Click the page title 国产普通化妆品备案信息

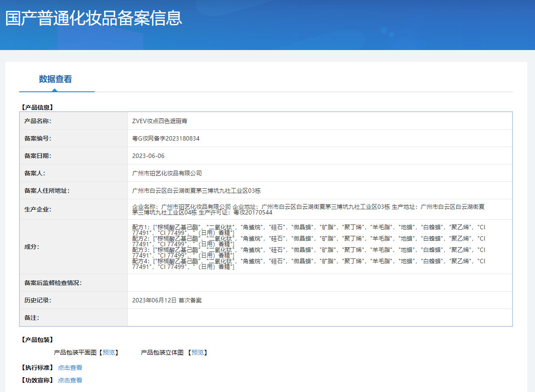click(94, 18)
